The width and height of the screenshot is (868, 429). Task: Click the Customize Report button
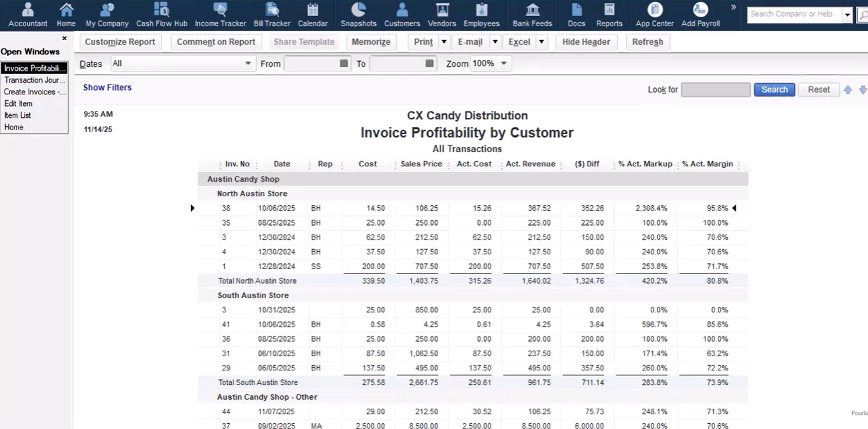click(120, 42)
